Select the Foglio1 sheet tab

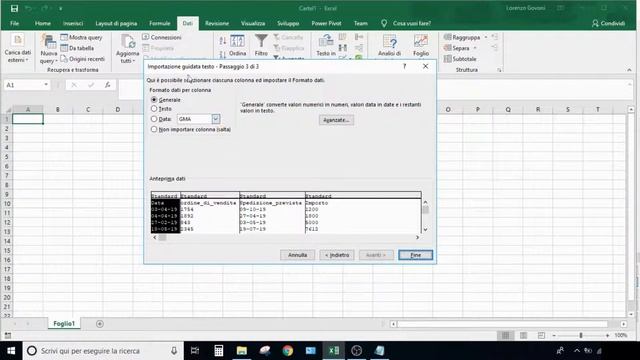[x=64, y=324]
